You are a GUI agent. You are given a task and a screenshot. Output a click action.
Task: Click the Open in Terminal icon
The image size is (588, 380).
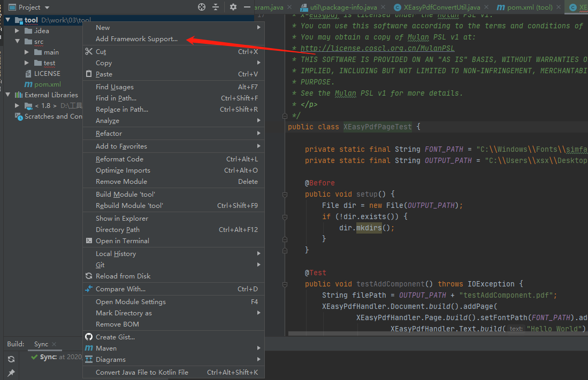pos(89,241)
